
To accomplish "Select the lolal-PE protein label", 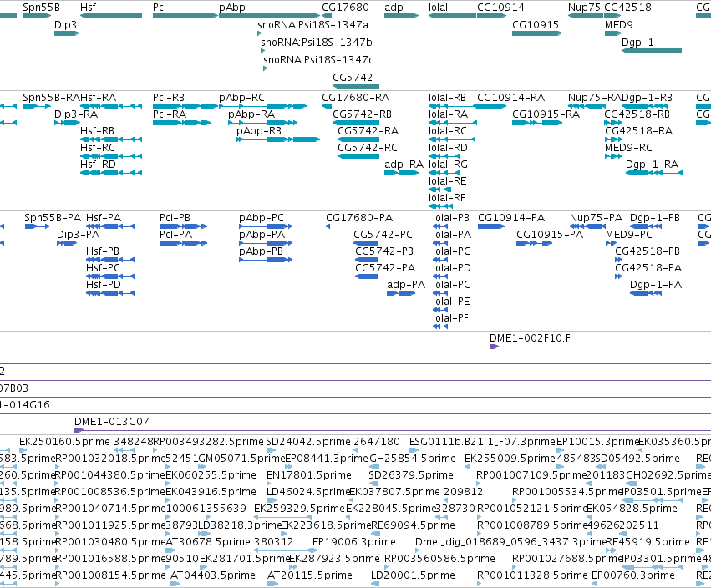I will pos(451,302).
